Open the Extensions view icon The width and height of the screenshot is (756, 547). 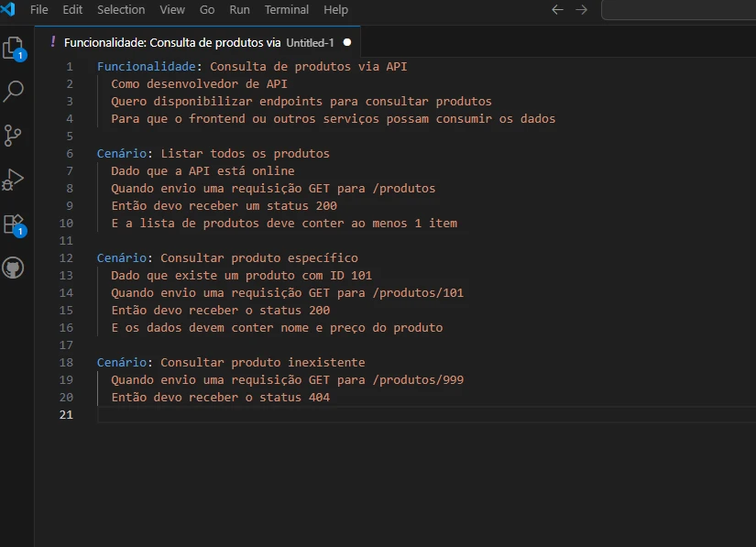14,224
